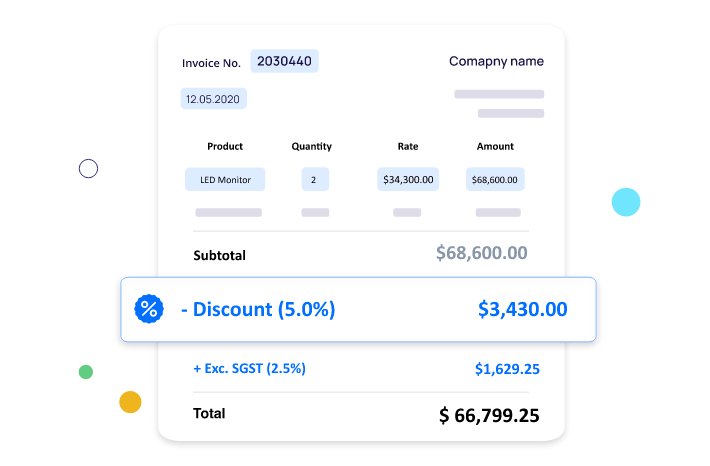
Task: Select the LED Monitor product field
Action: pyautogui.click(x=225, y=179)
